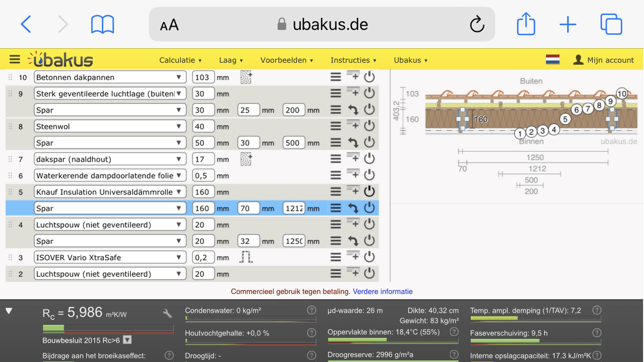
Task: Click the Faseverschuiving indicator bar
Action: coord(535,341)
